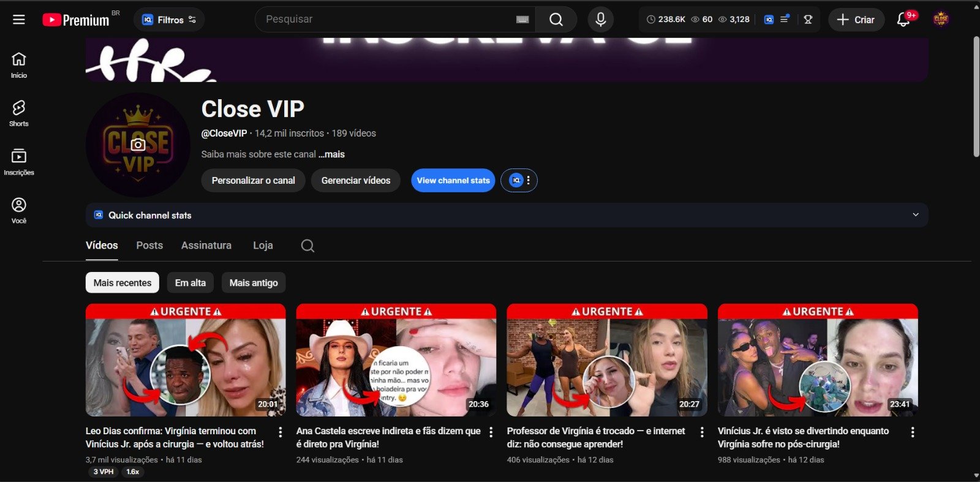Viewport: 980px width, 482px height.
Task: Open the vidIQ Filtros button
Action: [169, 20]
